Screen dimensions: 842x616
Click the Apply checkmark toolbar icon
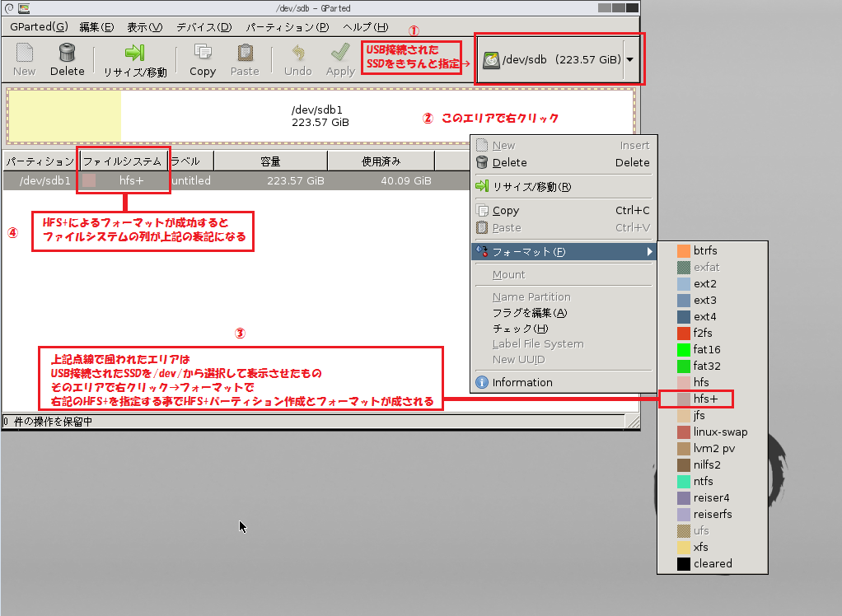tap(339, 53)
